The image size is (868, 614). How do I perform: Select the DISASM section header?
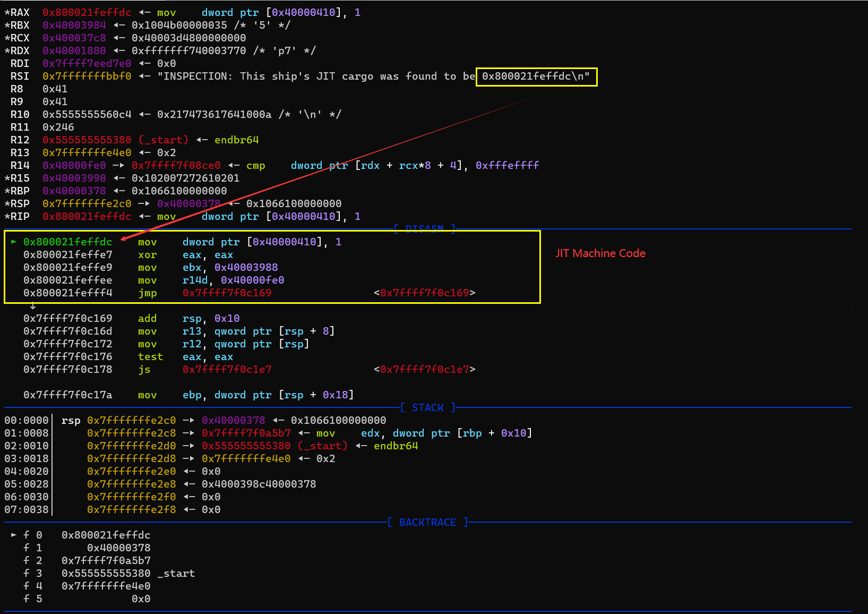click(x=424, y=229)
